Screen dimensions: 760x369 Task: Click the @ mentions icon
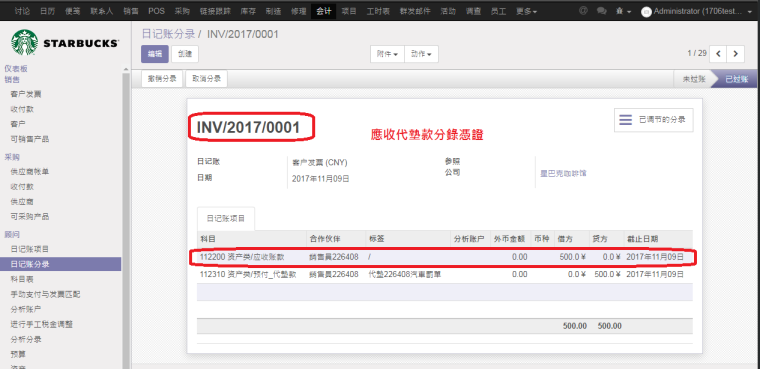tap(583, 11)
